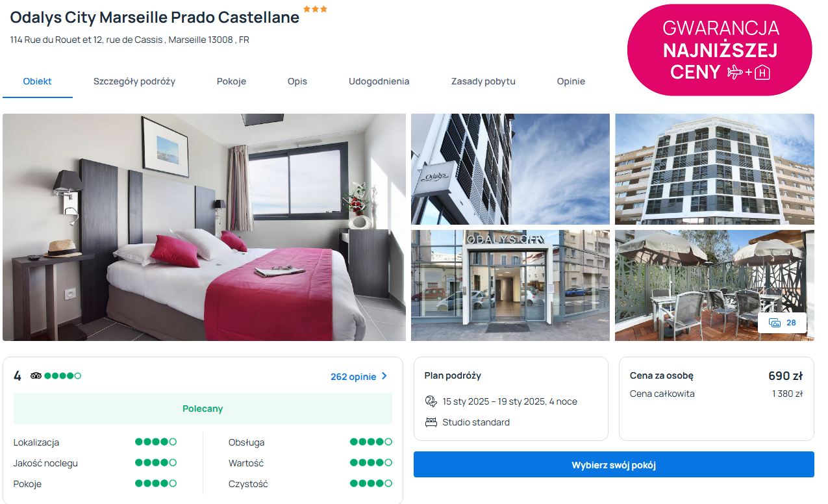Click the TripAdvisor owl logo icon

[36, 376]
